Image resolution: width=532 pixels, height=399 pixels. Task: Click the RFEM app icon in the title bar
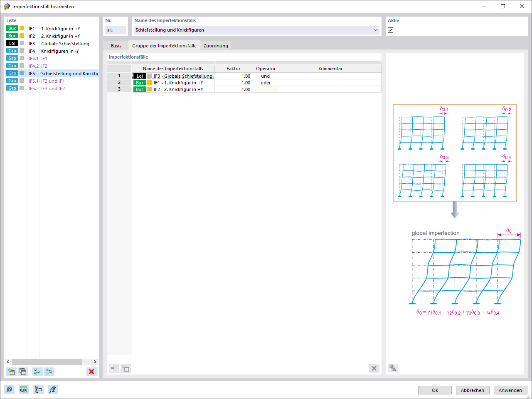(x=7, y=7)
